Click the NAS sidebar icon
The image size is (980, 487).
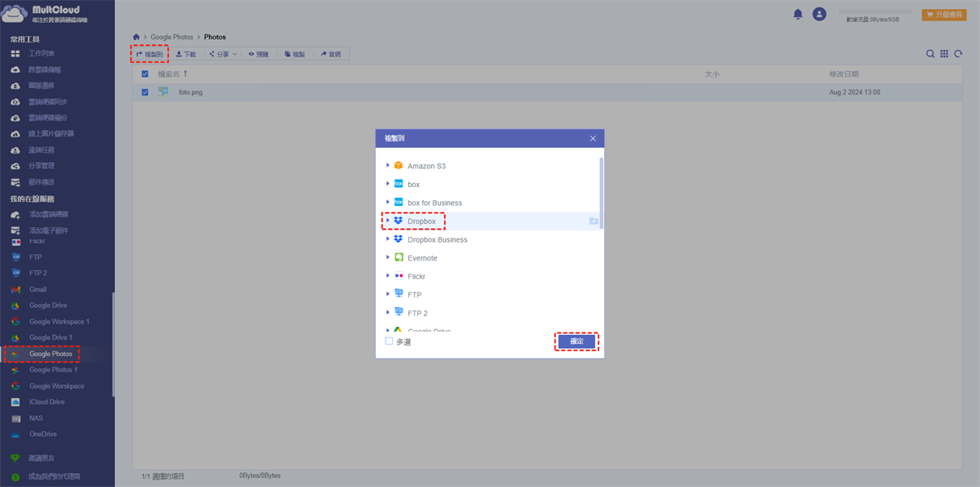pos(15,418)
